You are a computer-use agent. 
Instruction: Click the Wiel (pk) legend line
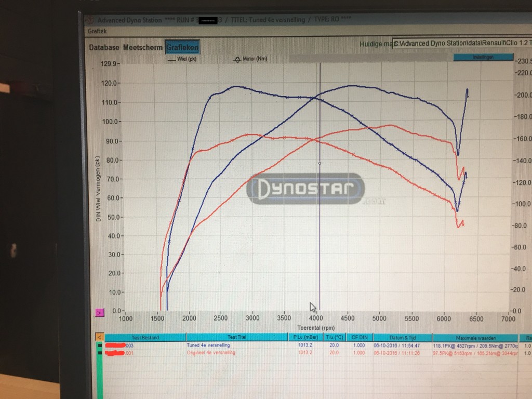coord(172,59)
